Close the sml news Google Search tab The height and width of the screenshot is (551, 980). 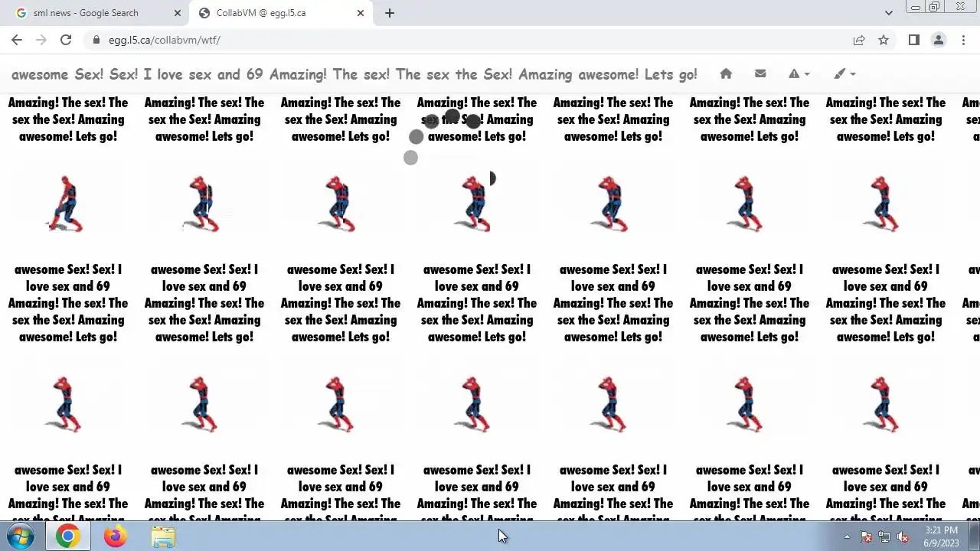[x=178, y=13]
